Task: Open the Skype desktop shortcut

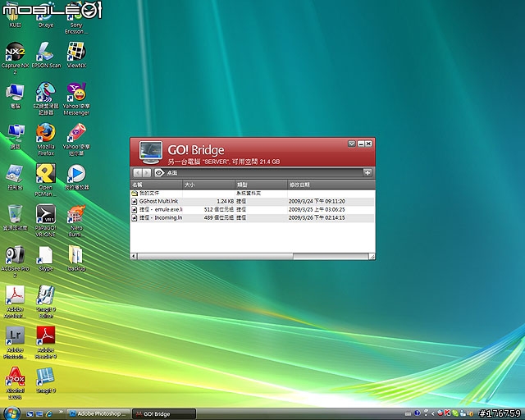Action: click(46, 258)
